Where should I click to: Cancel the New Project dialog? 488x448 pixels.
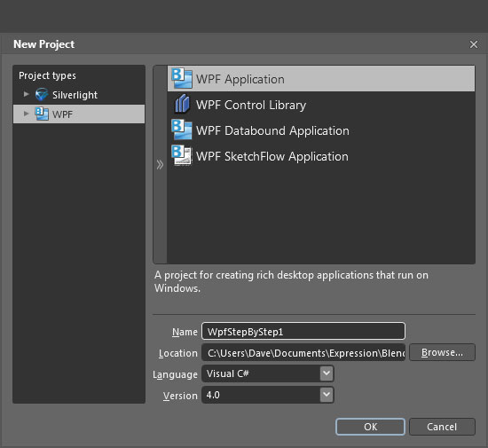(442, 427)
